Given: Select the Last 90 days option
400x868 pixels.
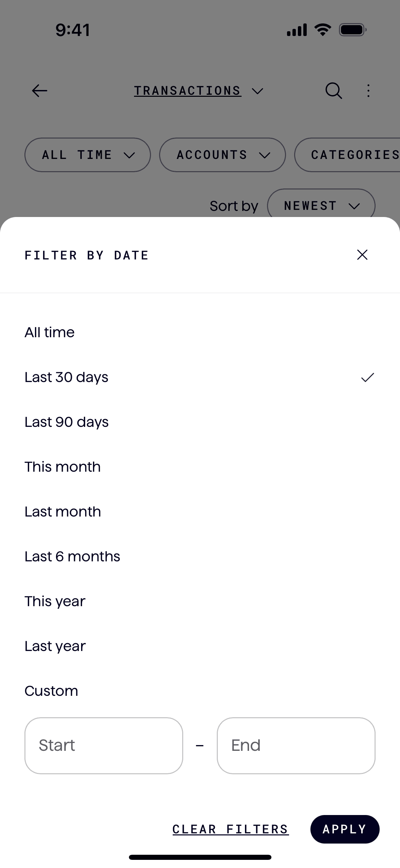Looking at the screenshot, I should point(66,422).
